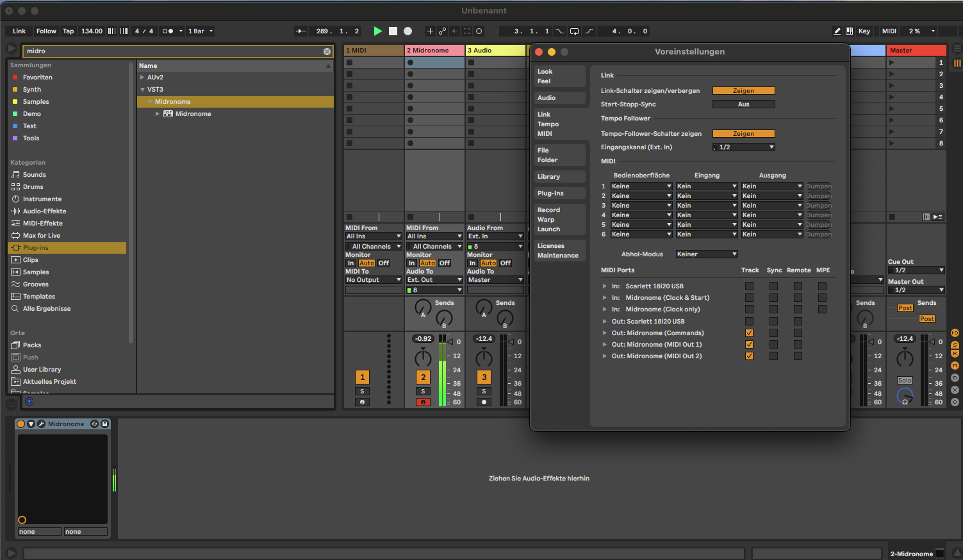The image size is (963, 560).
Task: Toggle the Midronome device activator button
Action: click(x=21, y=424)
